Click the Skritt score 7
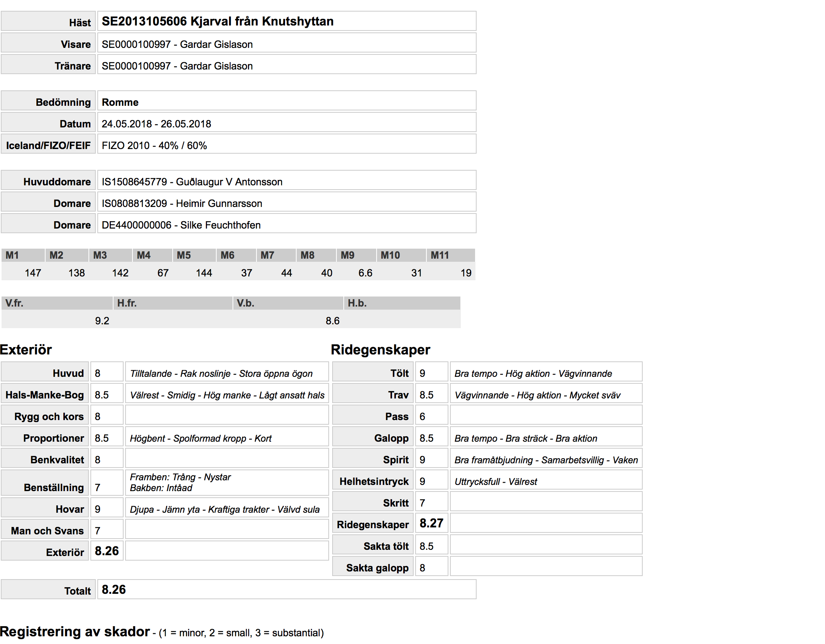This screenshot has width=825, height=644. pyautogui.click(x=423, y=503)
